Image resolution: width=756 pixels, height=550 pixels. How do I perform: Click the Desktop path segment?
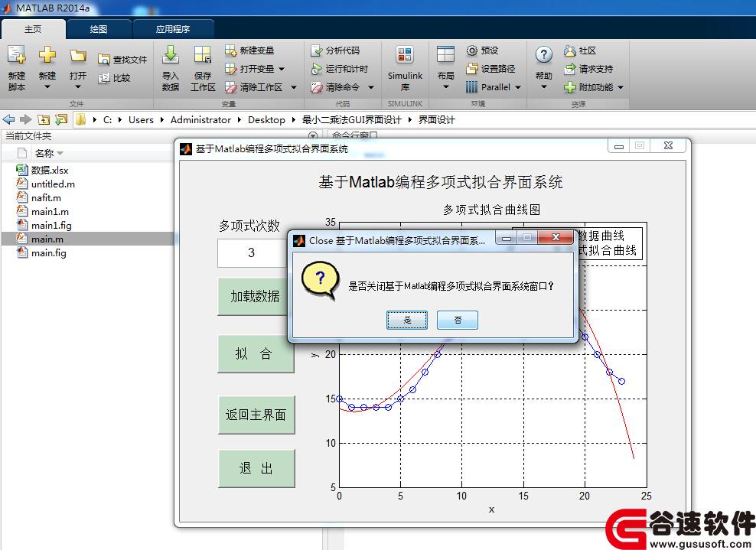pos(266,119)
